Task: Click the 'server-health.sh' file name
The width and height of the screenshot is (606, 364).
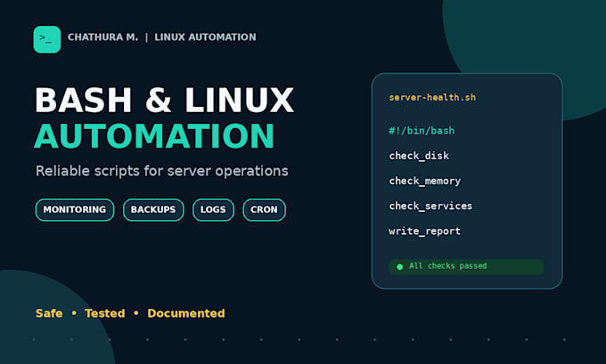Action: pyautogui.click(x=432, y=97)
